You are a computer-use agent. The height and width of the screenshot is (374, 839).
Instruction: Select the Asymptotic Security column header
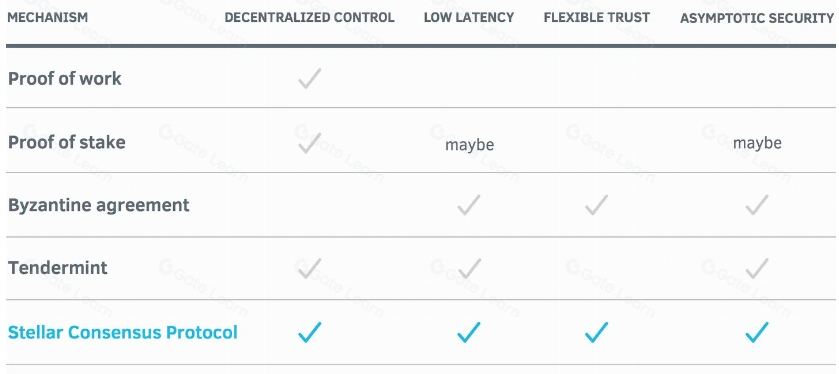point(757,18)
